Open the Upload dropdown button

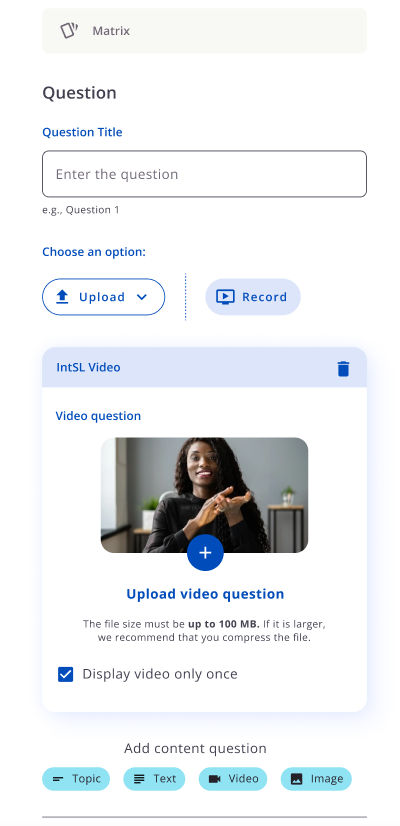tap(103, 297)
